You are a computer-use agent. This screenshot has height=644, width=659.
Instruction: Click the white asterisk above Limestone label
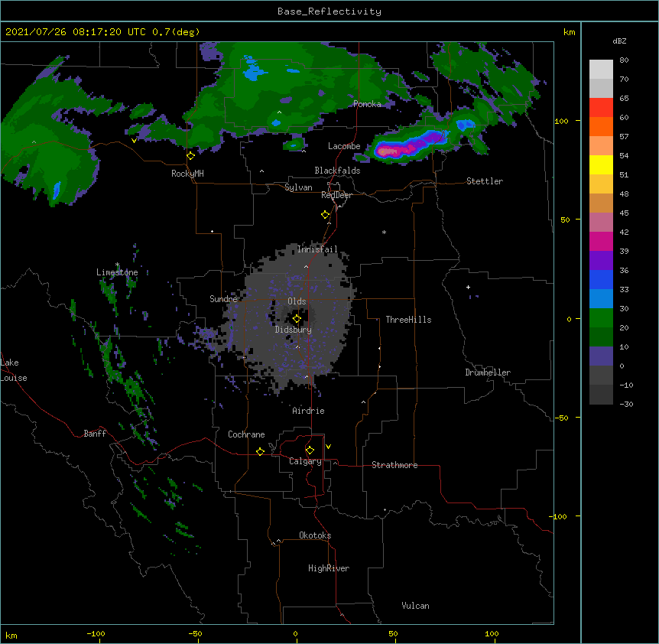coord(117,265)
